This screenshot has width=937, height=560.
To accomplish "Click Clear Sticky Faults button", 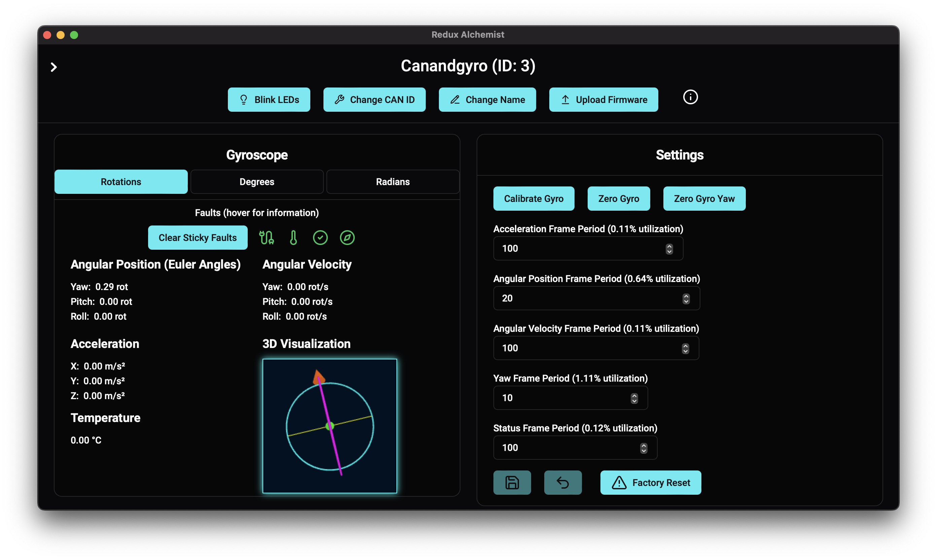I will (x=197, y=238).
